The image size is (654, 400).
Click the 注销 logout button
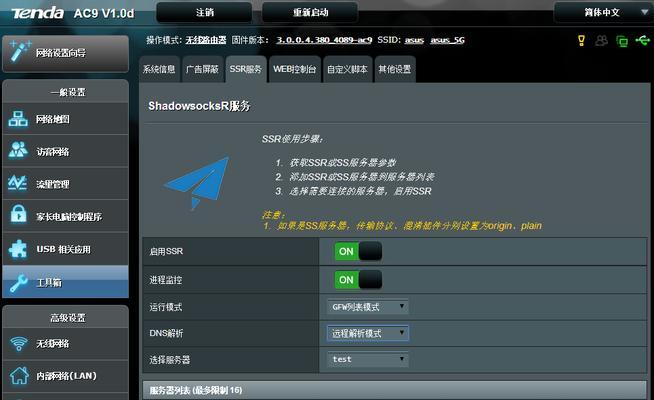[204, 13]
